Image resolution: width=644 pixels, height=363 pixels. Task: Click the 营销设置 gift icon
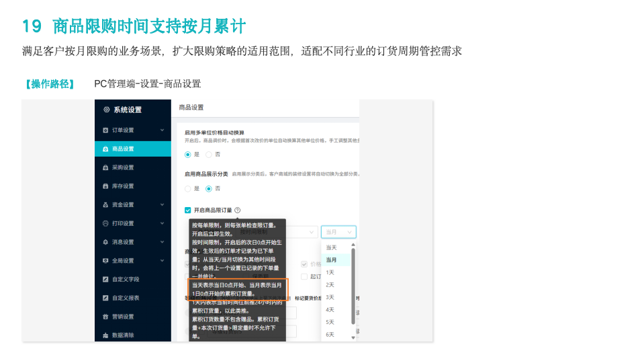(105, 317)
